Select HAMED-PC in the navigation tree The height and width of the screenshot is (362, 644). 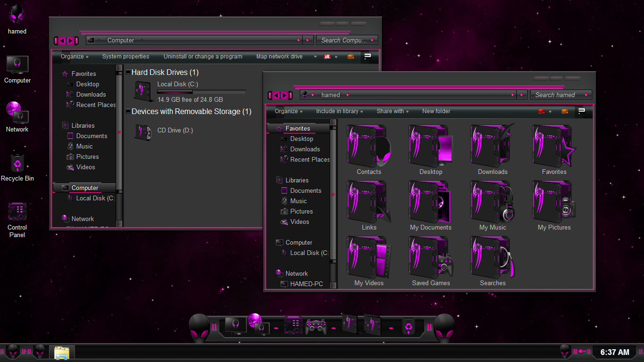pos(306,284)
